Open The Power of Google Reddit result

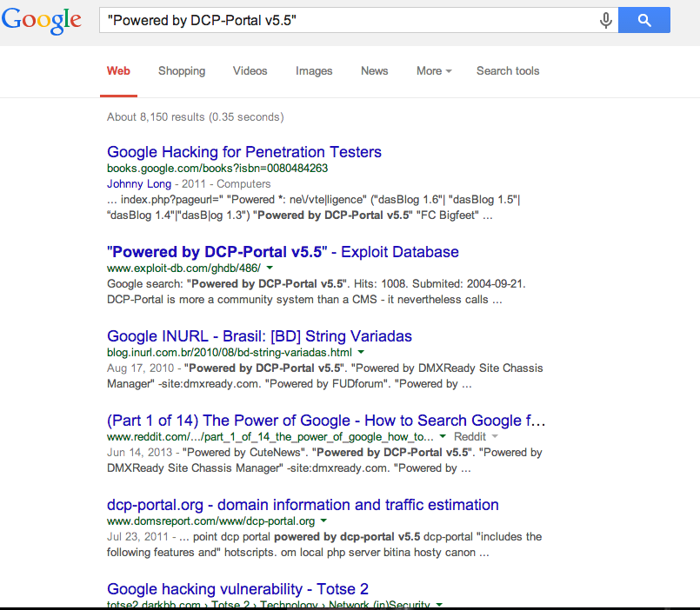326,421
